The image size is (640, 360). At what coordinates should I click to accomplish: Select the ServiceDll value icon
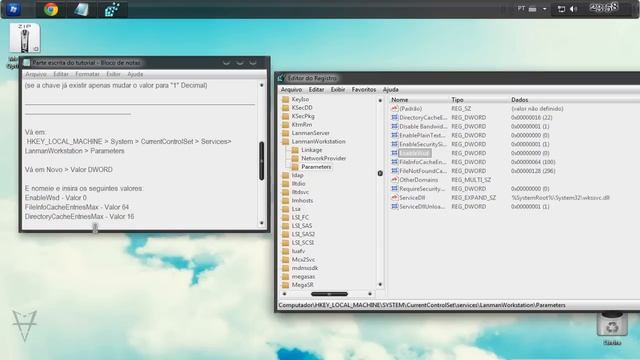[395, 198]
